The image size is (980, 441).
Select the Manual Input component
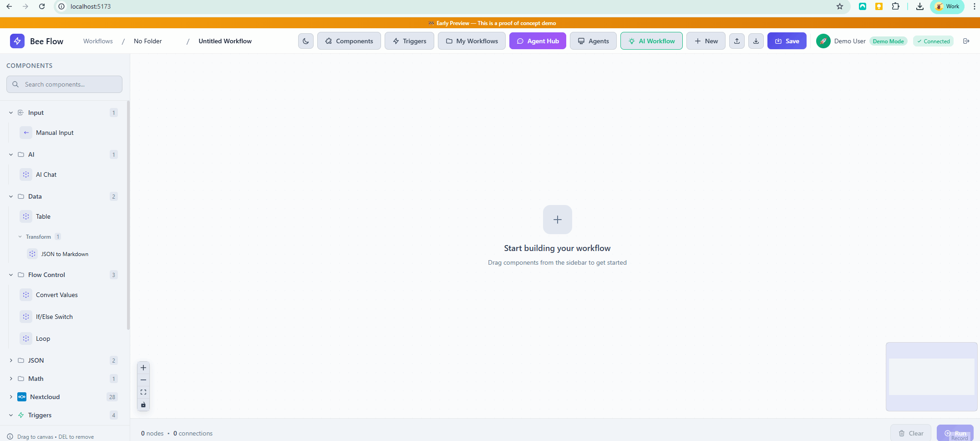(x=55, y=132)
